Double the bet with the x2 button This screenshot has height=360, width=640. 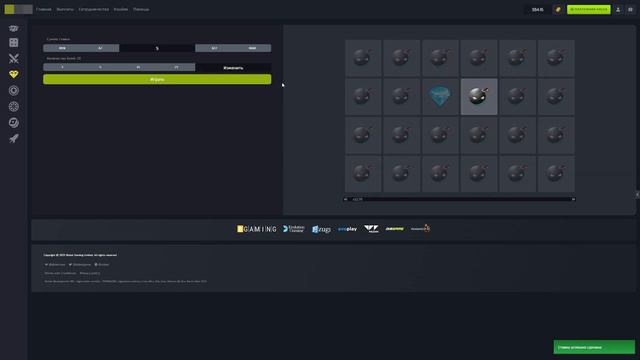[214, 48]
